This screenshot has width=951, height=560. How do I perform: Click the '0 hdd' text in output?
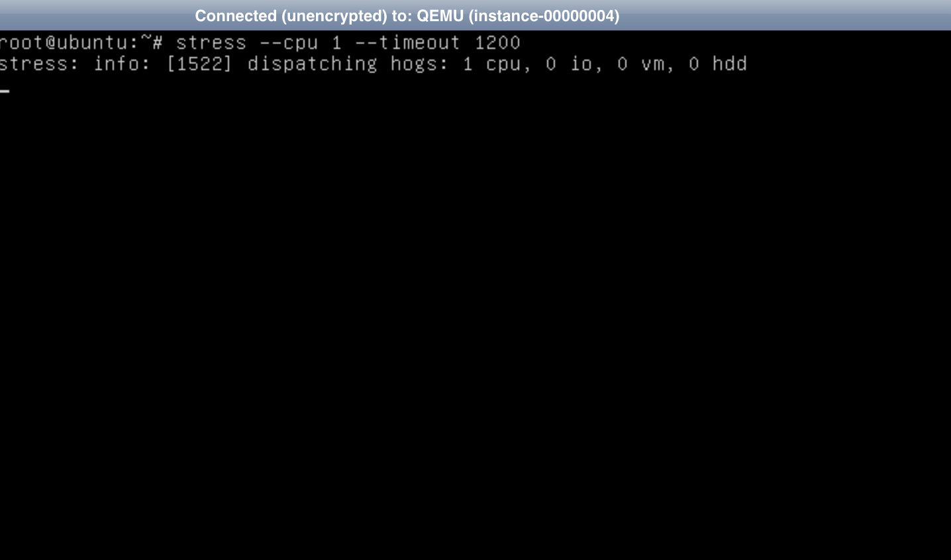(x=718, y=64)
